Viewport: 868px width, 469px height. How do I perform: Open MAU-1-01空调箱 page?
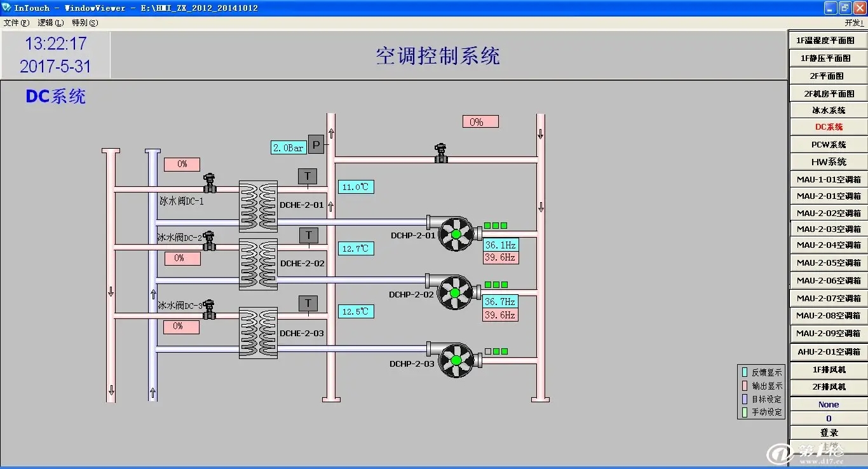pos(829,179)
